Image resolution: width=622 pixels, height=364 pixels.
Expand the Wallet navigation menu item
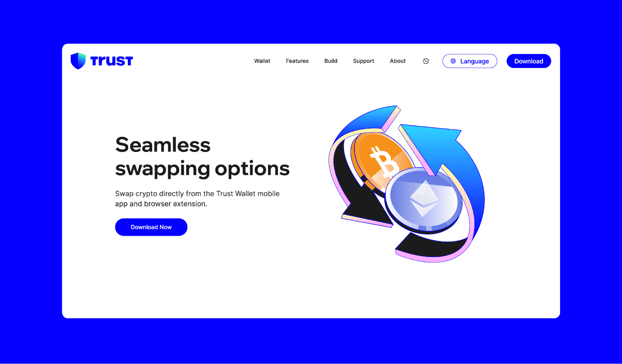click(262, 61)
